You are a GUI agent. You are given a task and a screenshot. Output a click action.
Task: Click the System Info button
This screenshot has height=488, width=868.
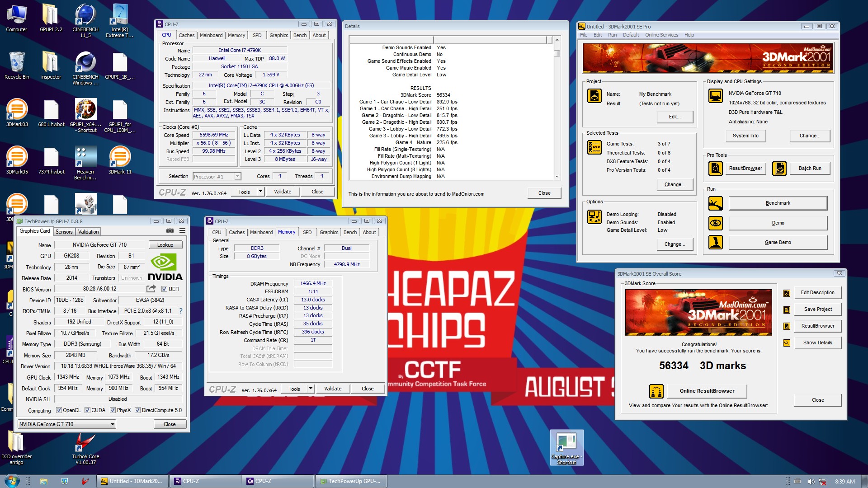(x=745, y=136)
